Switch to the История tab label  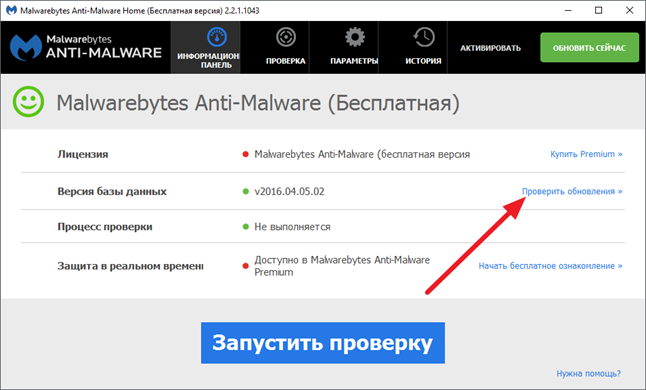[x=423, y=61]
